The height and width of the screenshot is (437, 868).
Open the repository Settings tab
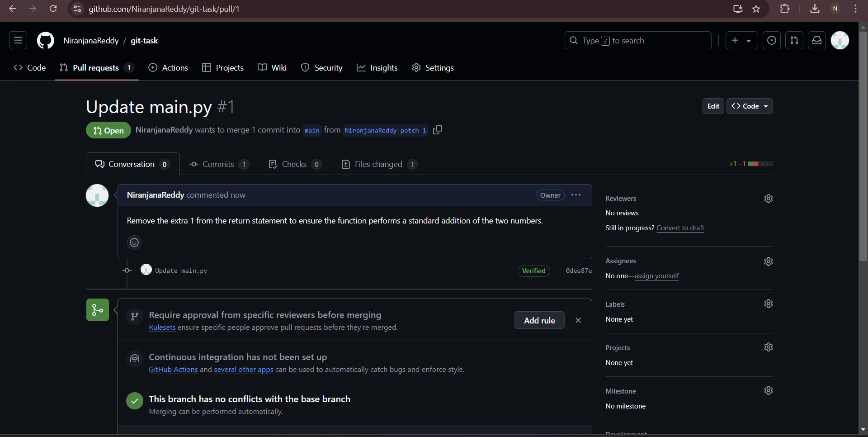click(x=433, y=67)
